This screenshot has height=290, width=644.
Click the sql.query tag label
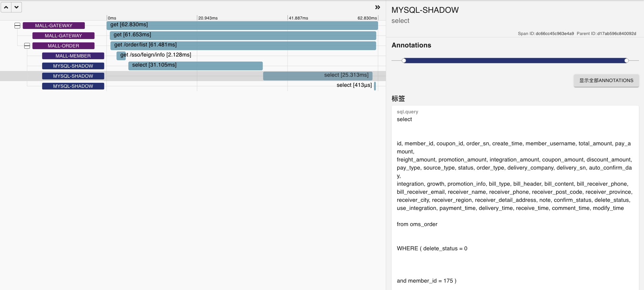[x=407, y=112]
